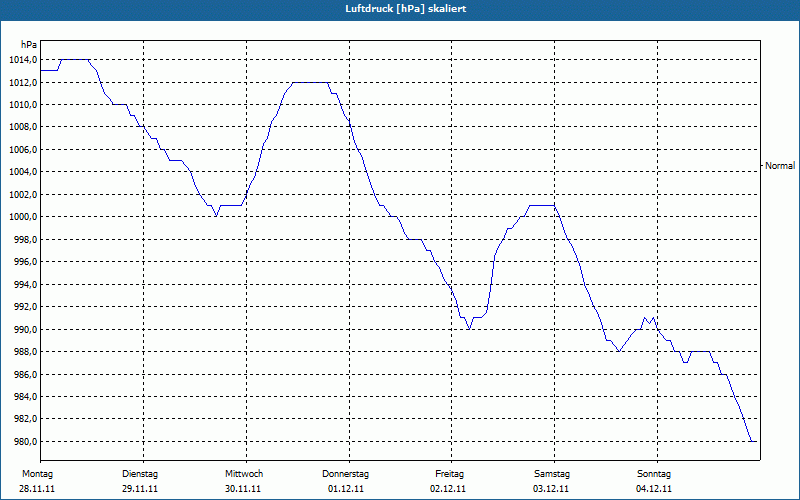Click the 'Samstag' day label
Screen dimensions: 800x500
(x=552, y=474)
